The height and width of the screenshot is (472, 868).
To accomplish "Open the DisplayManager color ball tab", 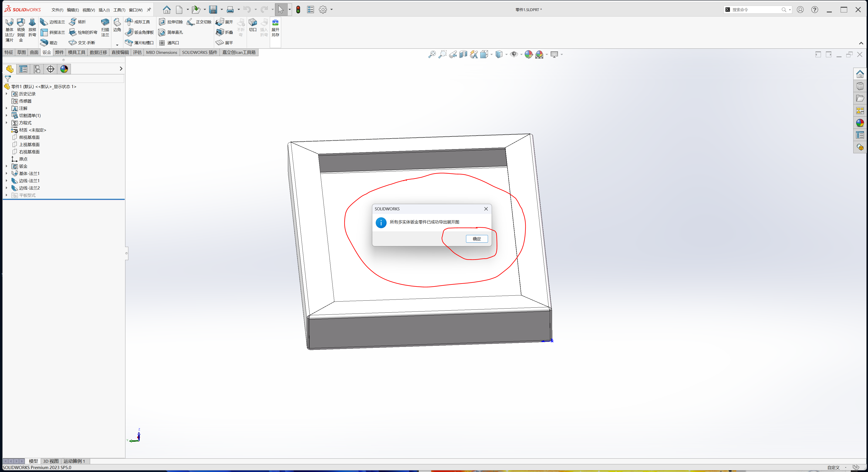I will point(64,69).
